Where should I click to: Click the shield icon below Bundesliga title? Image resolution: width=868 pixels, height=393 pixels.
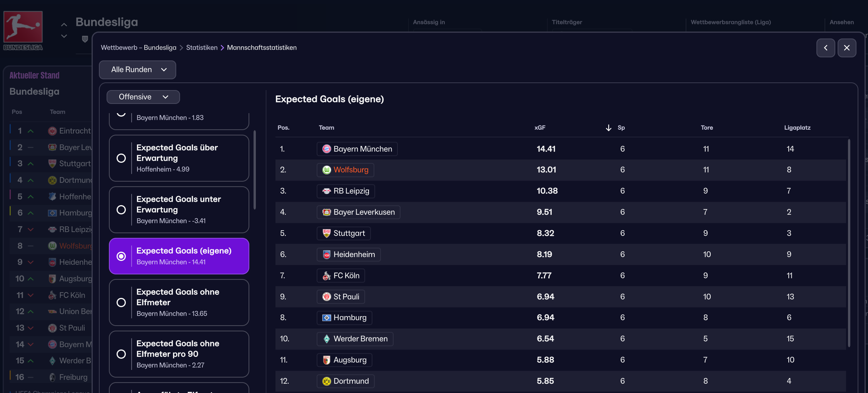point(85,39)
